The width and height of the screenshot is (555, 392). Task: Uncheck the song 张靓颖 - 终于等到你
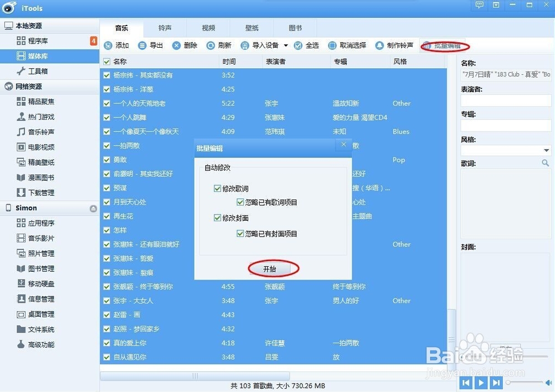point(107,287)
